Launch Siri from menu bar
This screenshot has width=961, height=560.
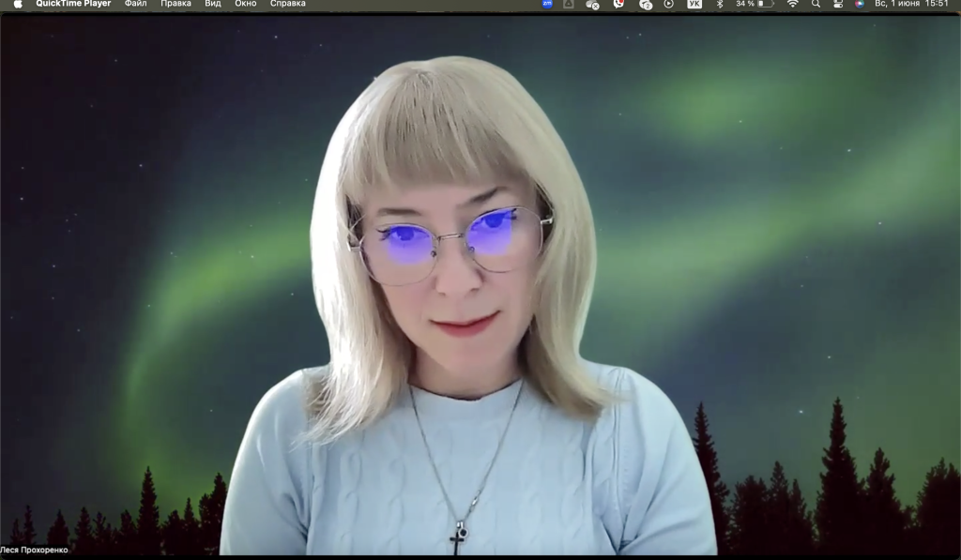[x=860, y=4]
